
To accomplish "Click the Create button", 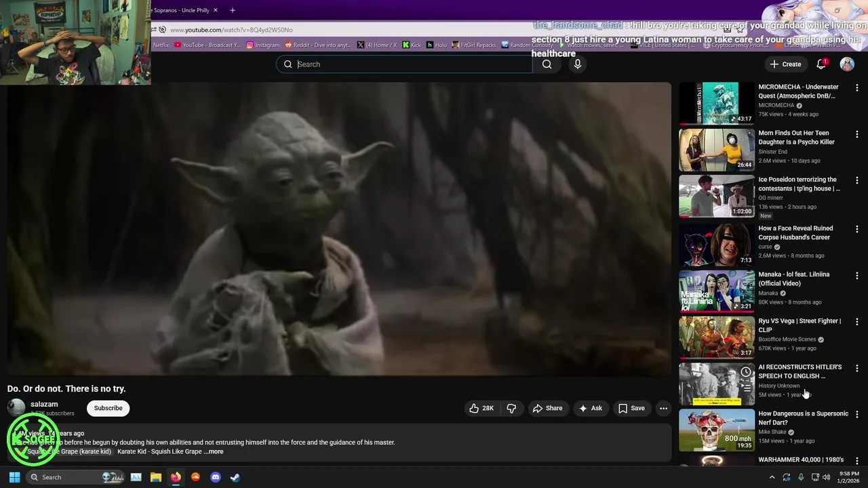I will pos(785,64).
